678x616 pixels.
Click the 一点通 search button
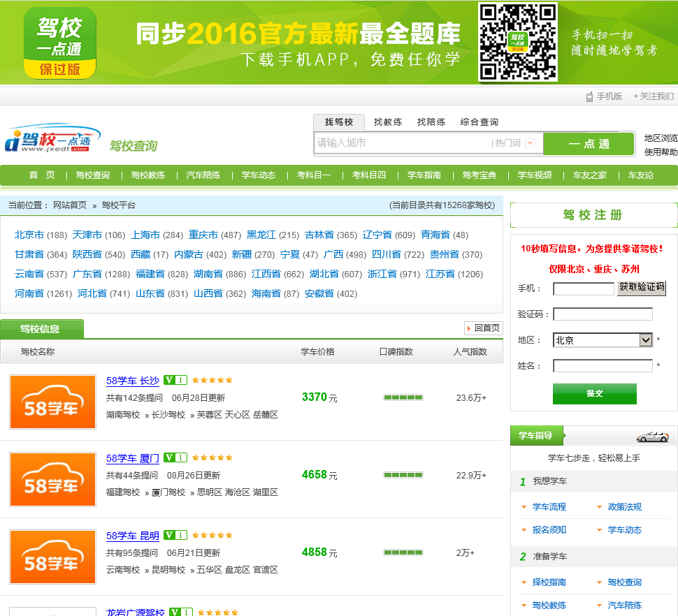[x=589, y=144]
